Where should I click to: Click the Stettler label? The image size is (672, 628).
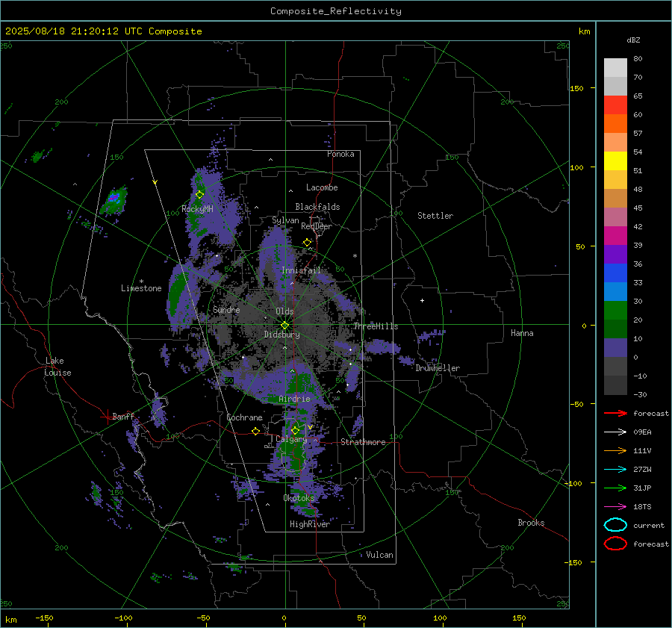click(x=435, y=216)
